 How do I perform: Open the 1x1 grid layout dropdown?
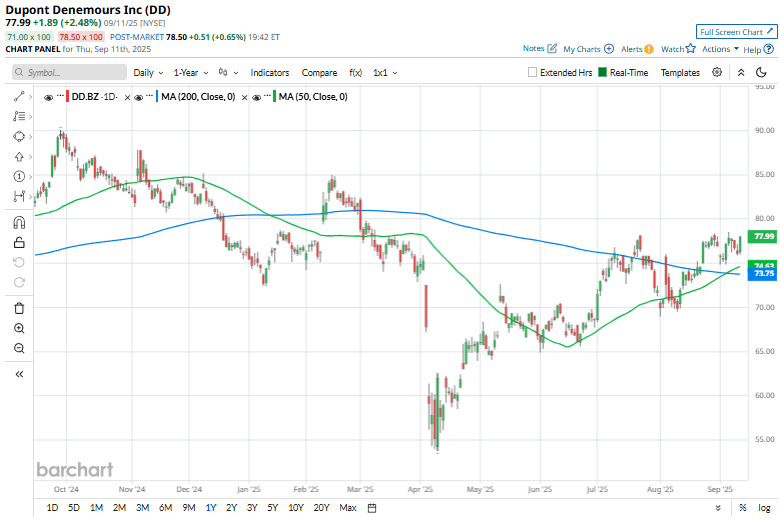385,73
